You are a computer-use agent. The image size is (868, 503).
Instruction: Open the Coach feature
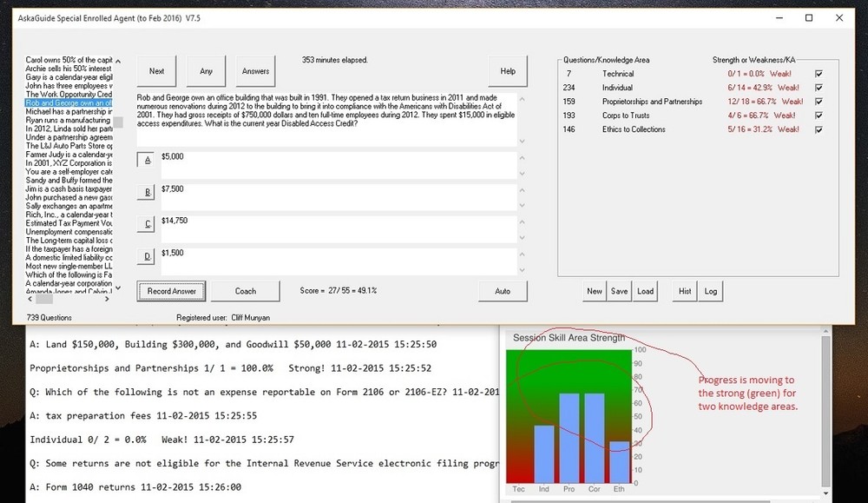click(246, 290)
